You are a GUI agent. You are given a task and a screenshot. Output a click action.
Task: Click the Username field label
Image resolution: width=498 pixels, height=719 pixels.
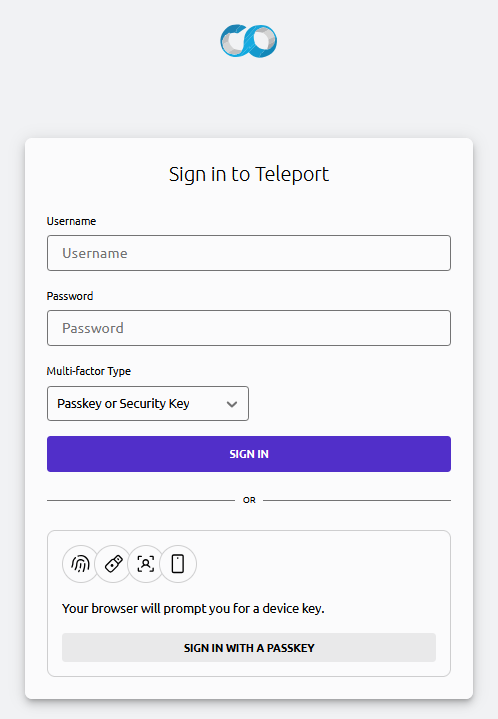pyautogui.click(x=71, y=221)
